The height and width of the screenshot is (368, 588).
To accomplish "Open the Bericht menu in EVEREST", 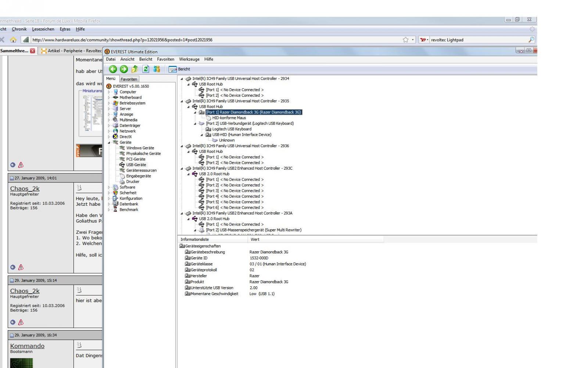I will click(x=146, y=59).
